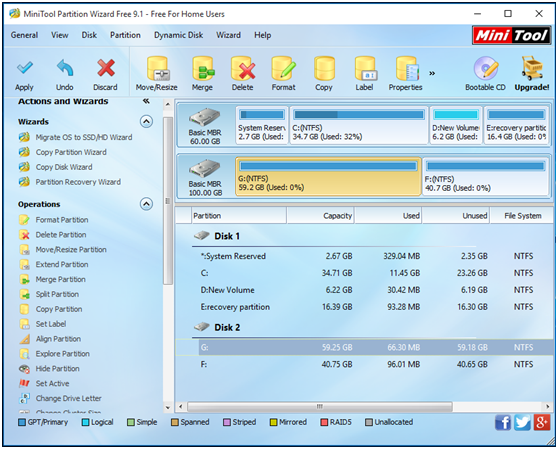
Task: Click the Explore Partition icon
Action: click(x=24, y=354)
